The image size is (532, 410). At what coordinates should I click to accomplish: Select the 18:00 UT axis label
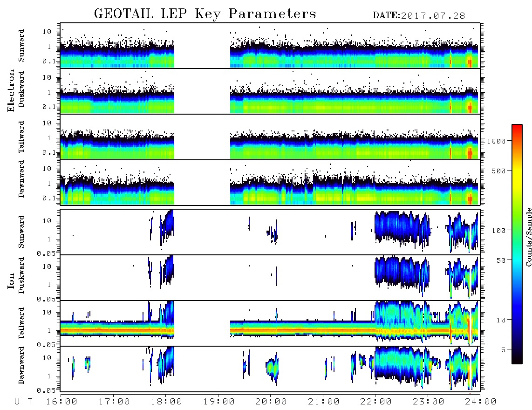coord(166,402)
